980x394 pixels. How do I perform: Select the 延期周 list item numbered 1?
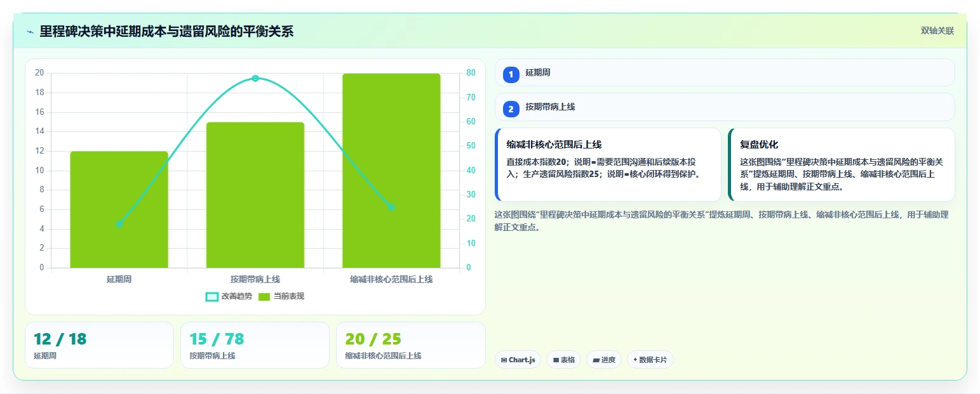(725, 72)
